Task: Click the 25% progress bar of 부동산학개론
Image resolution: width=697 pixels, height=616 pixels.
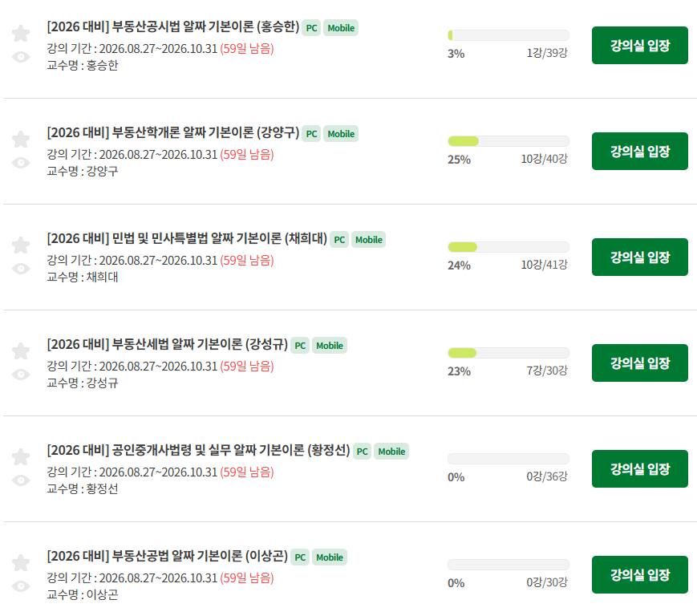Action: point(508,141)
